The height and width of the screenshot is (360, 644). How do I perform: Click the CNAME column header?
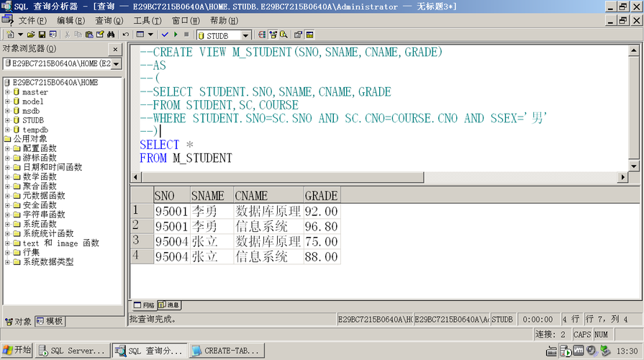pos(268,196)
